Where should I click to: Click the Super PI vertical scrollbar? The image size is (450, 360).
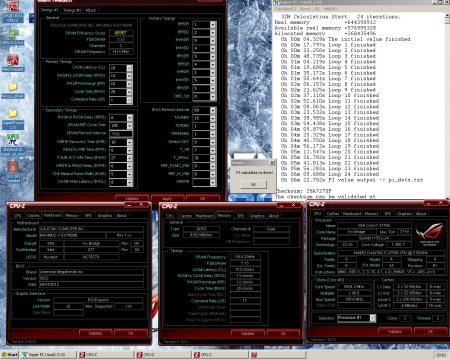pyautogui.click(x=447, y=107)
